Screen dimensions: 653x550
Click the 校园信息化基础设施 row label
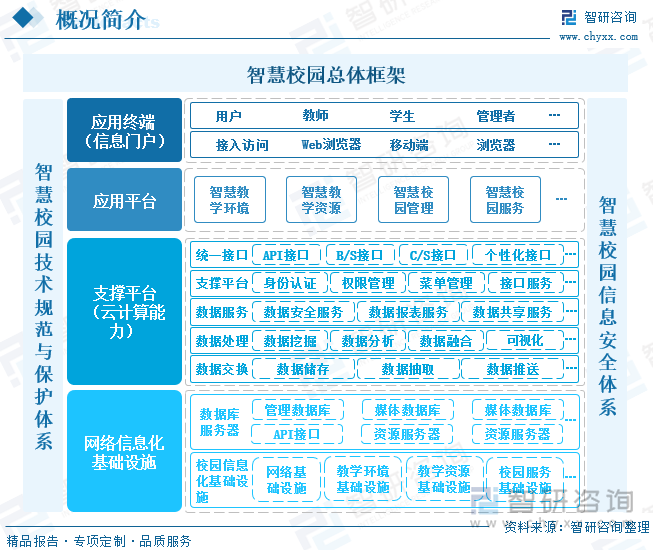pyautogui.click(x=222, y=480)
